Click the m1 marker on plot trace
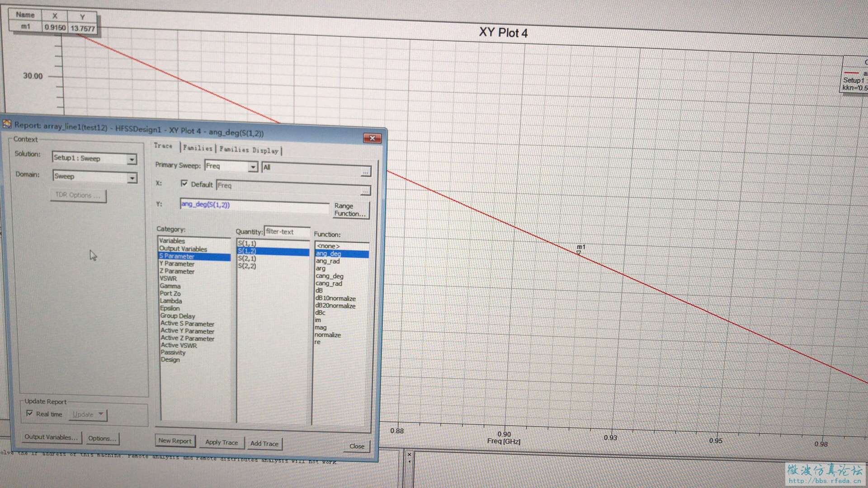This screenshot has width=868, height=488. (579, 253)
